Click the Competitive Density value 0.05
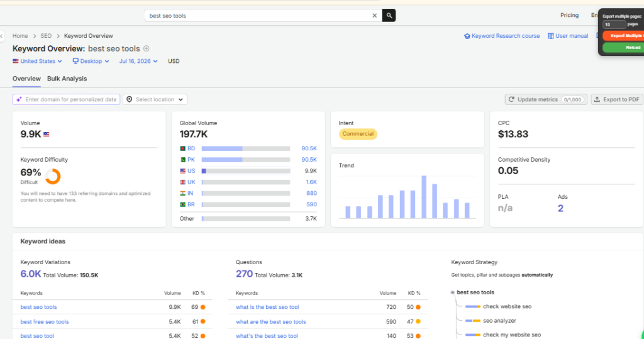 [508, 170]
